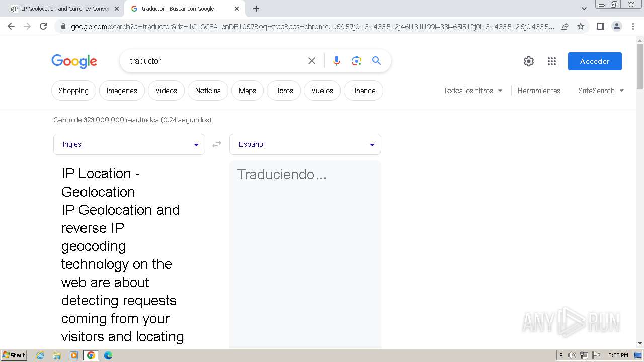Click the Google logo
The image size is (644, 362).
pos(74,61)
